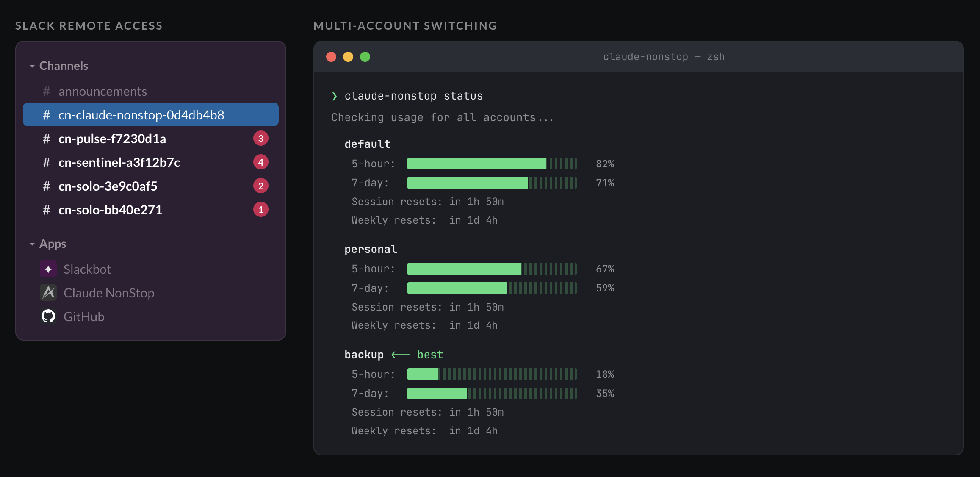The width and height of the screenshot is (980, 477).
Task: Open channel cn-pulse-f7230d1a
Action: click(151, 139)
